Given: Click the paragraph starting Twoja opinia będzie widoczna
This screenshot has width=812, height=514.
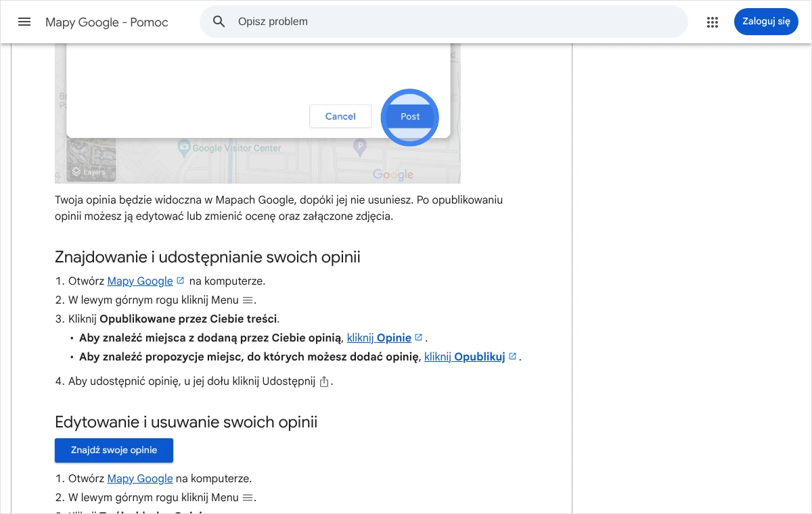Looking at the screenshot, I should point(279,208).
